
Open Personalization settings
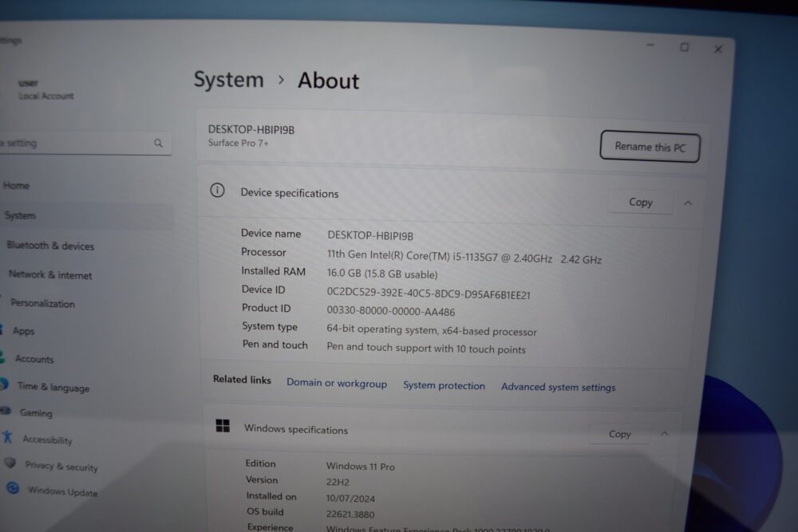click(43, 303)
